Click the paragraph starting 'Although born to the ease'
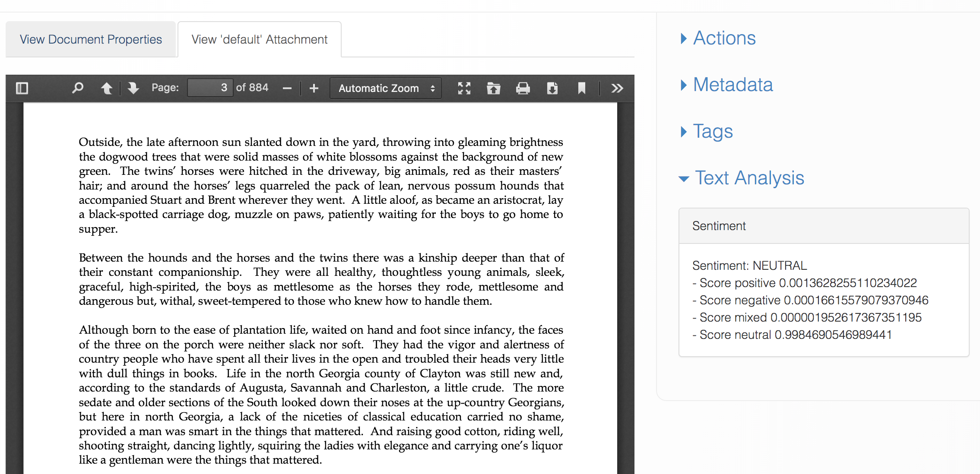The image size is (980, 474). (x=321, y=395)
